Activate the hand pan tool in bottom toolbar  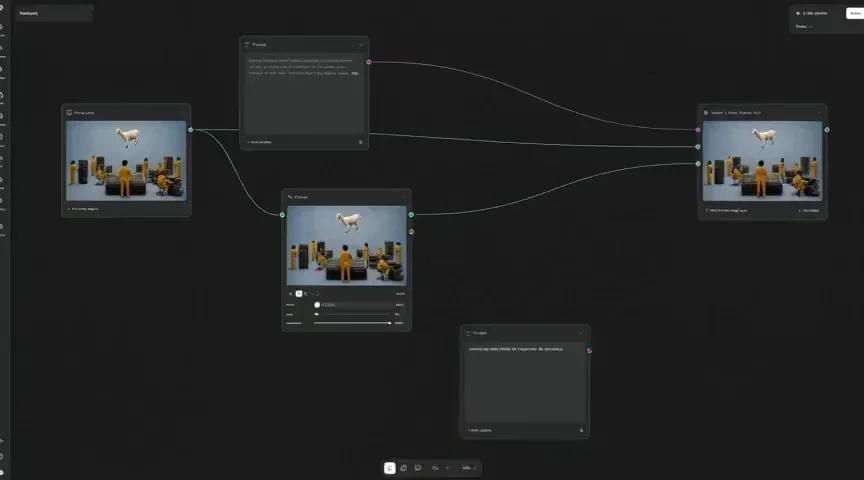[403, 468]
